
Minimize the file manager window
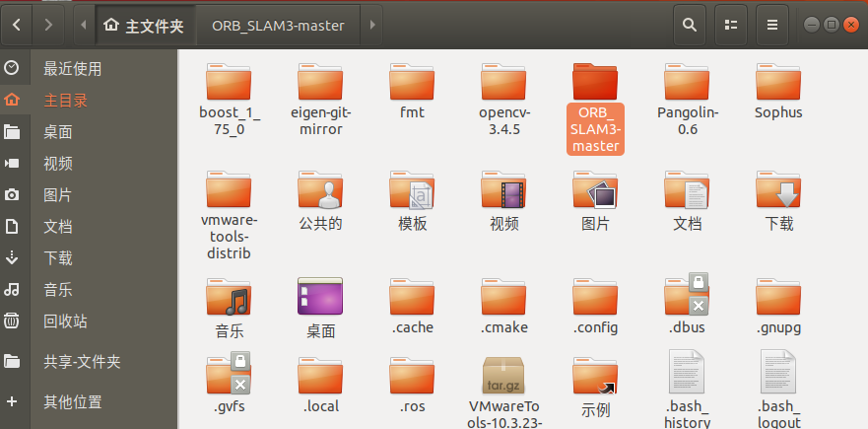812,25
